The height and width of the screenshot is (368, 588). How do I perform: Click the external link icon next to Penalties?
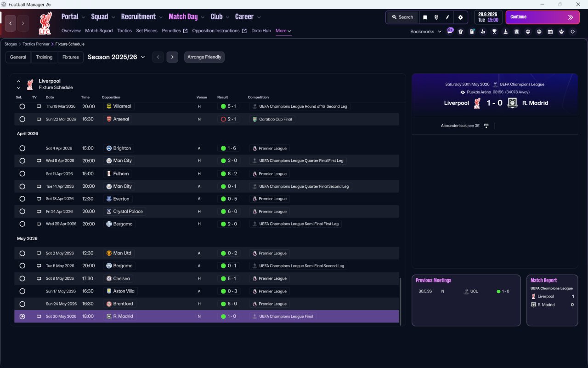click(x=185, y=31)
